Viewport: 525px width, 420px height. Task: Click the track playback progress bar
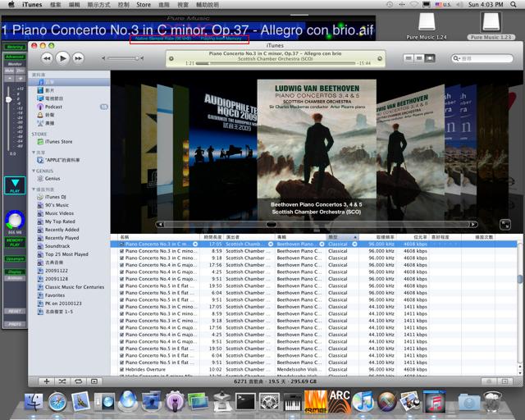click(276, 63)
